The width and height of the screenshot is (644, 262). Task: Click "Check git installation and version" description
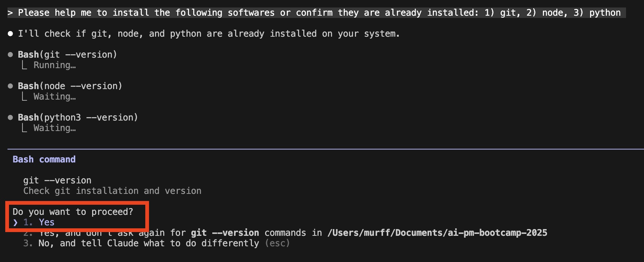pos(112,191)
